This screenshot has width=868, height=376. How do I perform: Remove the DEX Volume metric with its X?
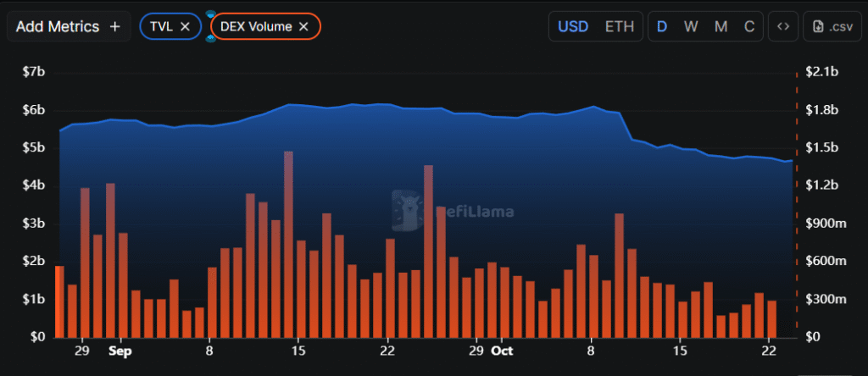[x=303, y=26]
